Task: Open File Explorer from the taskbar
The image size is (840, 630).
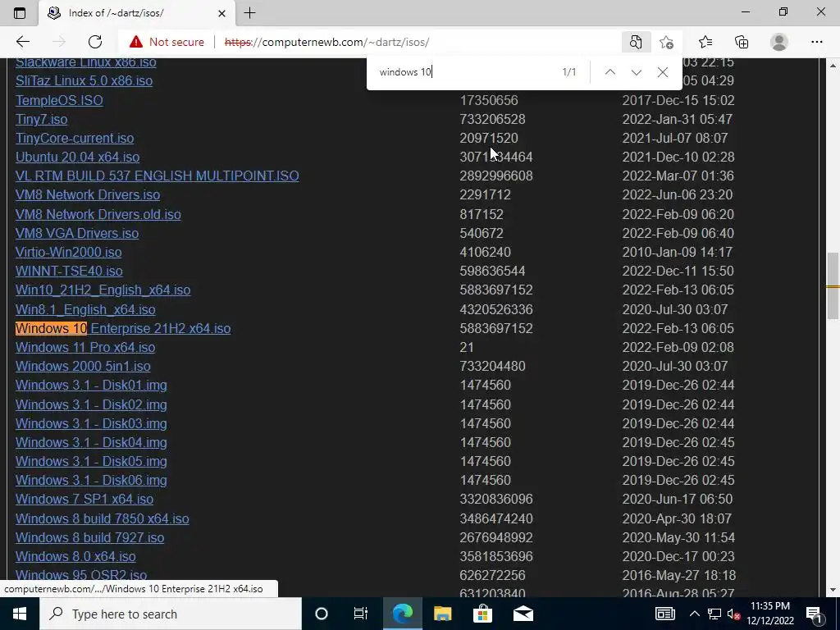Action: coord(442,614)
